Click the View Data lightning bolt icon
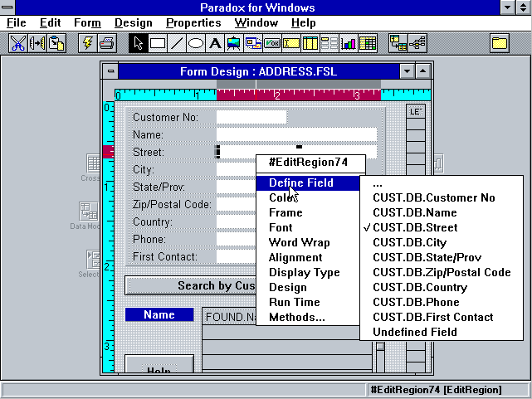 pos(87,43)
